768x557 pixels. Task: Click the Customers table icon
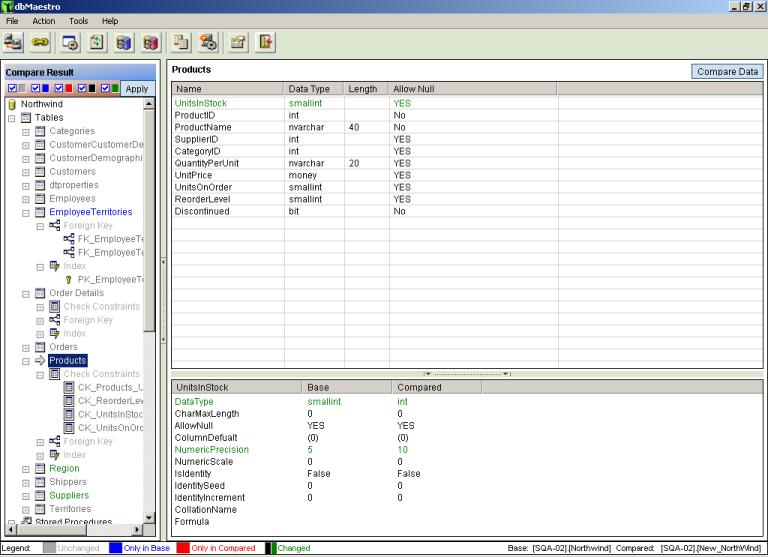40,172
